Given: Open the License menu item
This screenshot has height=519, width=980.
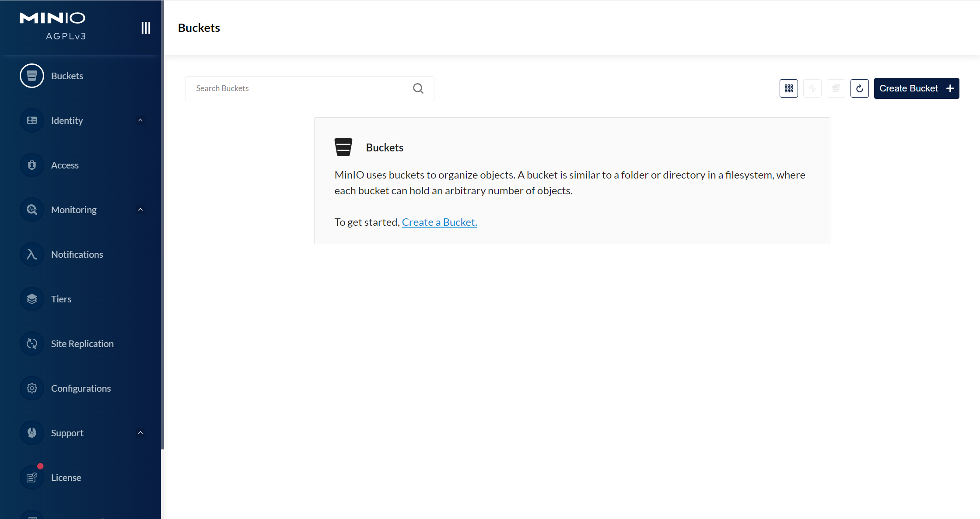Looking at the screenshot, I should 66,477.
